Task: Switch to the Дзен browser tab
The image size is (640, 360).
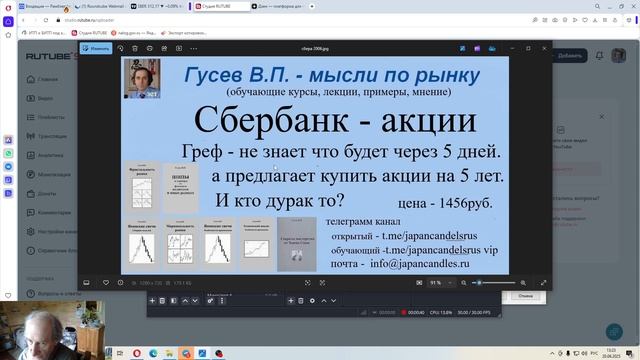Action: coord(277,6)
